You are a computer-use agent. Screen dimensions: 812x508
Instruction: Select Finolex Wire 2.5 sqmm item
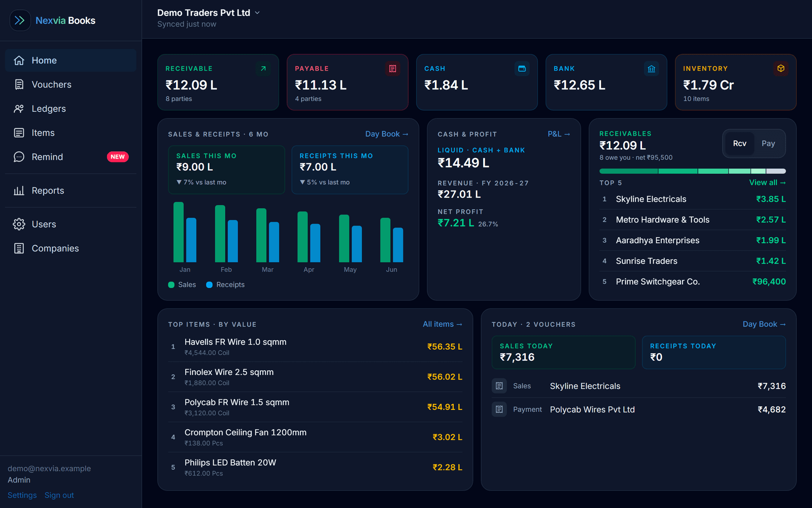[315, 377]
